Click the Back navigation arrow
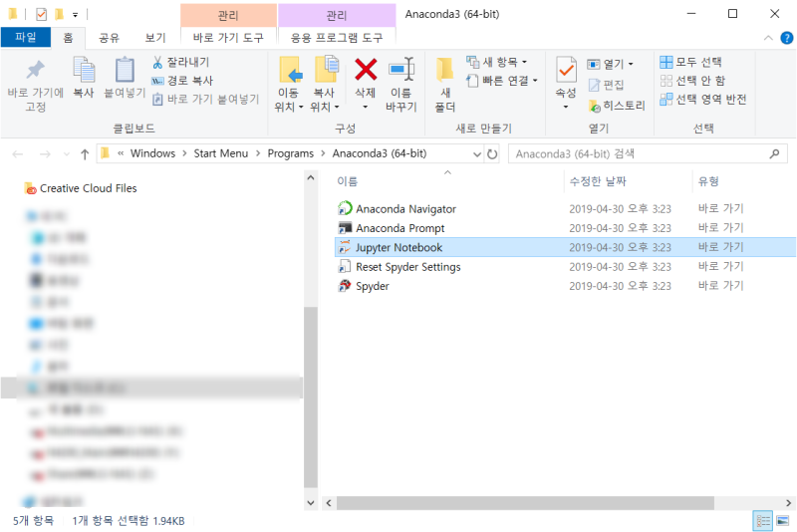Image resolution: width=797 pixels, height=532 pixels. click(18, 154)
